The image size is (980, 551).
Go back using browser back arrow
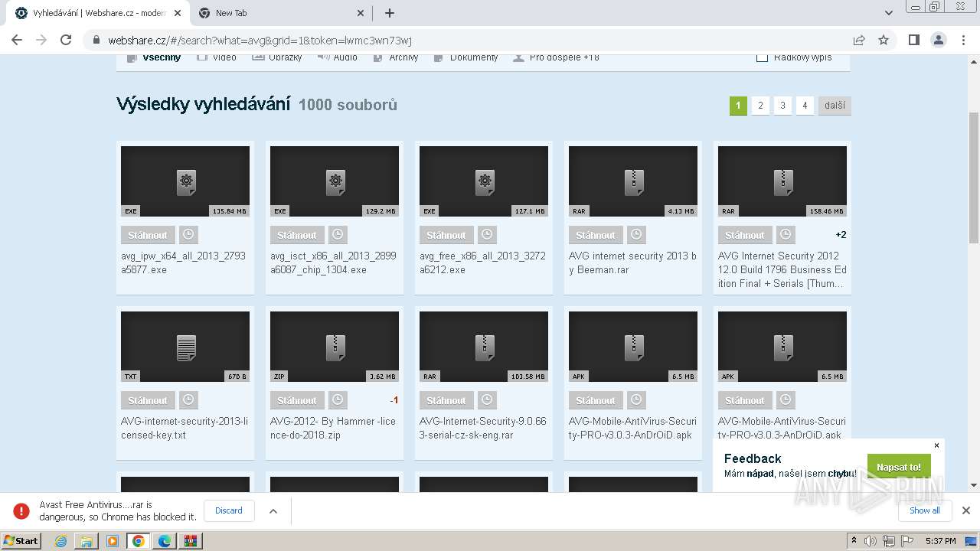point(17,40)
